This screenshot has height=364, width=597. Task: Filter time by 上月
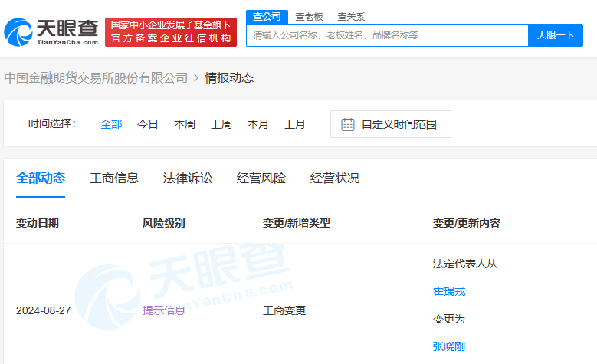point(295,124)
